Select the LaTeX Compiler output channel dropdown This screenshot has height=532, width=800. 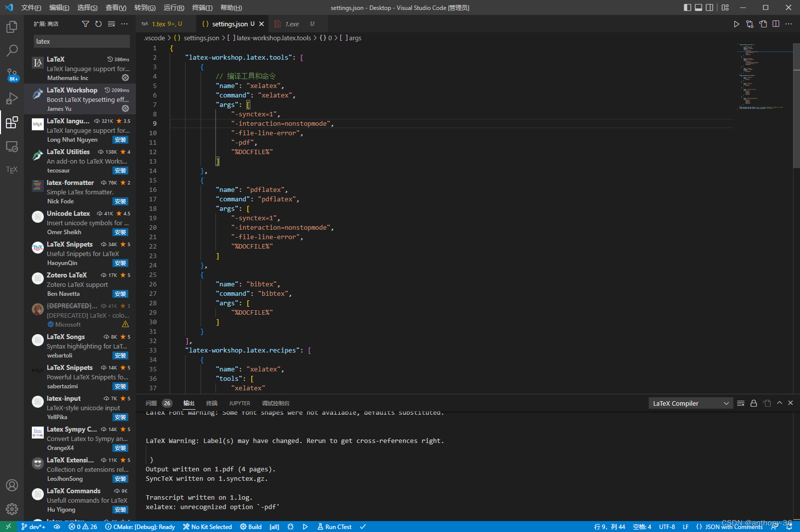click(x=691, y=403)
